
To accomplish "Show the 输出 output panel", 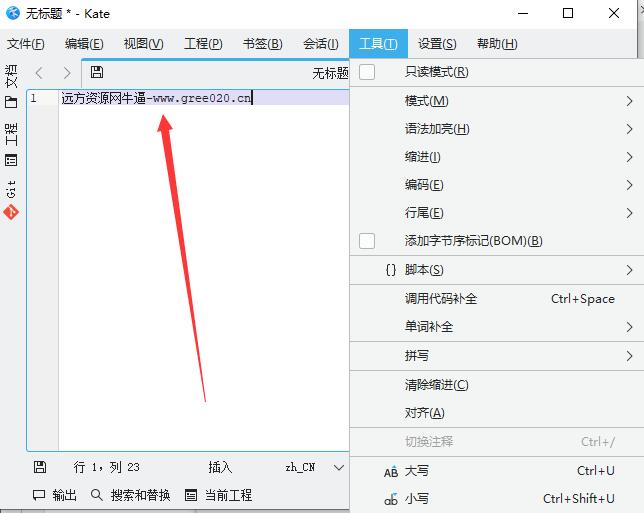I will pyautogui.click(x=55, y=495).
